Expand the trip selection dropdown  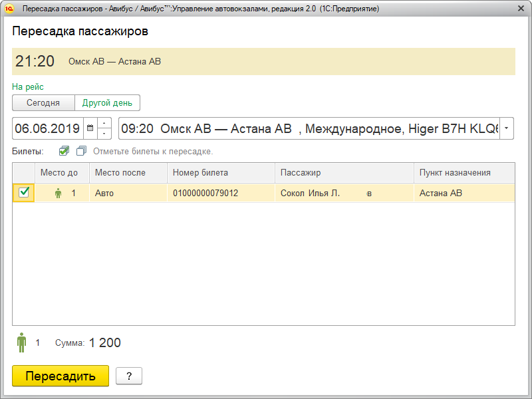tap(507, 128)
